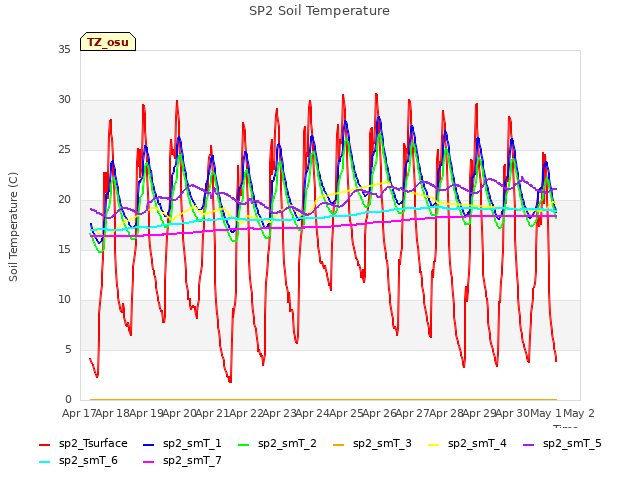Image resolution: width=640 pixels, height=480 pixels.
Task: Click the Apr 18 x-axis tick label
Action: coord(111,413)
